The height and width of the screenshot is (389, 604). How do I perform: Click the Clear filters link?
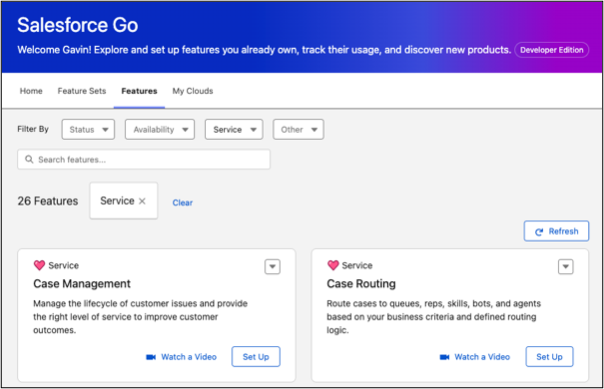[183, 203]
